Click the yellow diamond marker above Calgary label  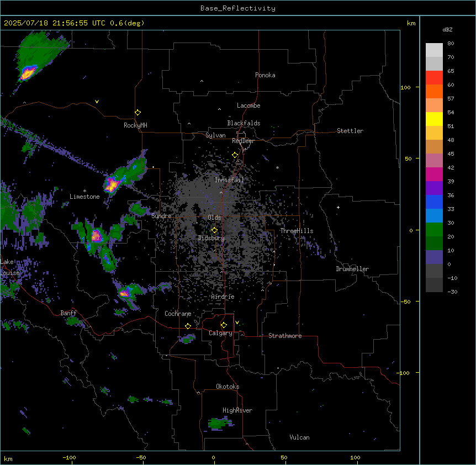(224, 325)
